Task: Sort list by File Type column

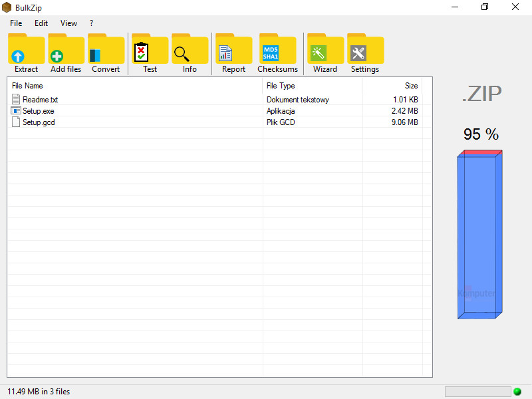Action: [x=312, y=86]
